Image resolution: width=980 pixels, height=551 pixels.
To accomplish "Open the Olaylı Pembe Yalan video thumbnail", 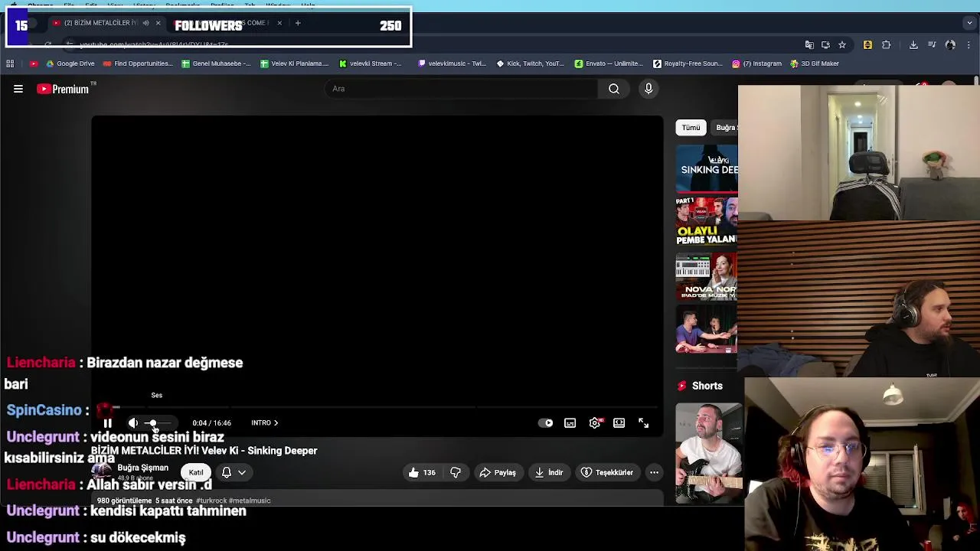I will pos(707,221).
